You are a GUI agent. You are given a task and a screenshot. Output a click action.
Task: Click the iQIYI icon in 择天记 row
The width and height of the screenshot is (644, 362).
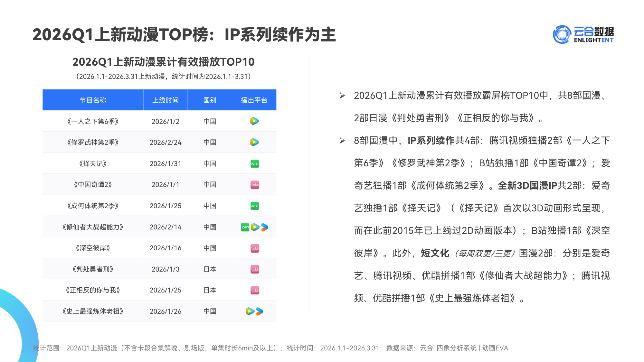(255, 163)
